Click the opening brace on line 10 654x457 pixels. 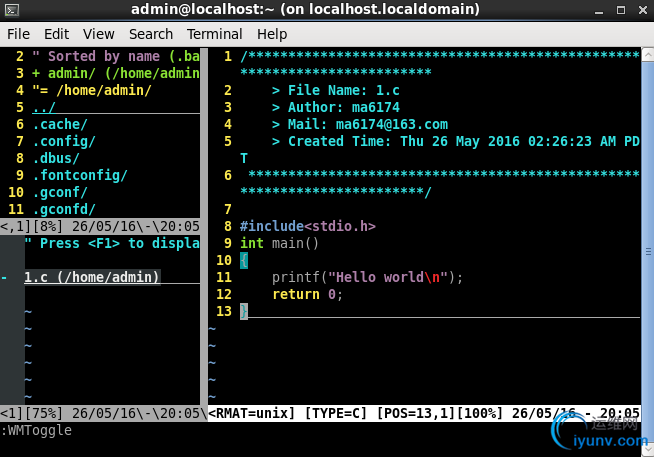[x=244, y=261]
